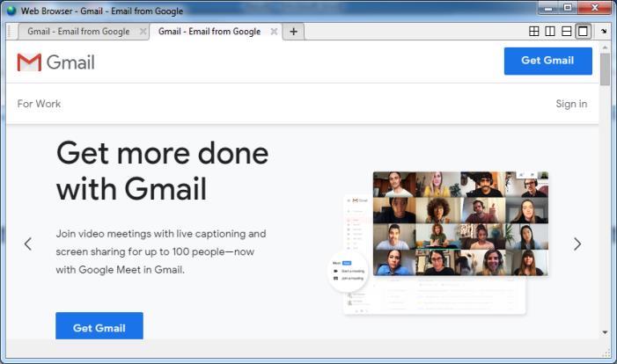Maximize the Web Browser window

568,8
